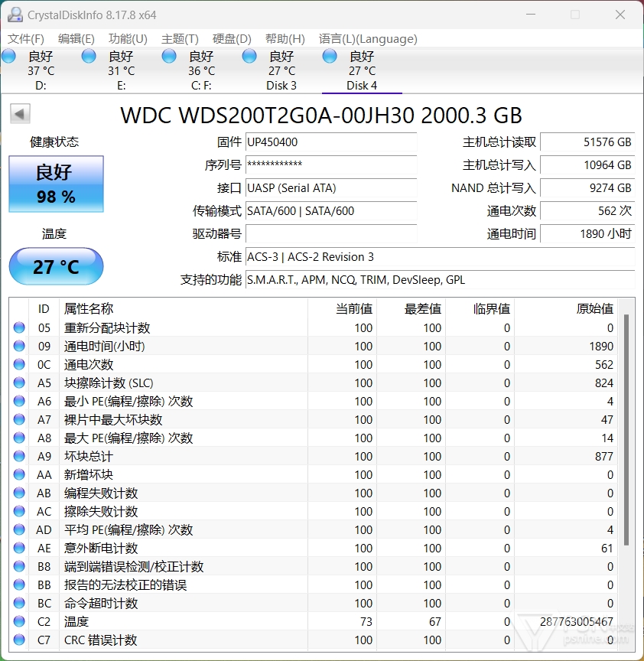The height and width of the screenshot is (661, 644).
Task: Click status orb for attribute C2 row
Action: (x=19, y=621)
